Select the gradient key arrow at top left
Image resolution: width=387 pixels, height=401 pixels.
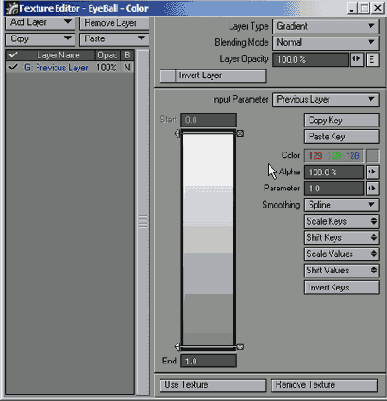pos(178,134)
